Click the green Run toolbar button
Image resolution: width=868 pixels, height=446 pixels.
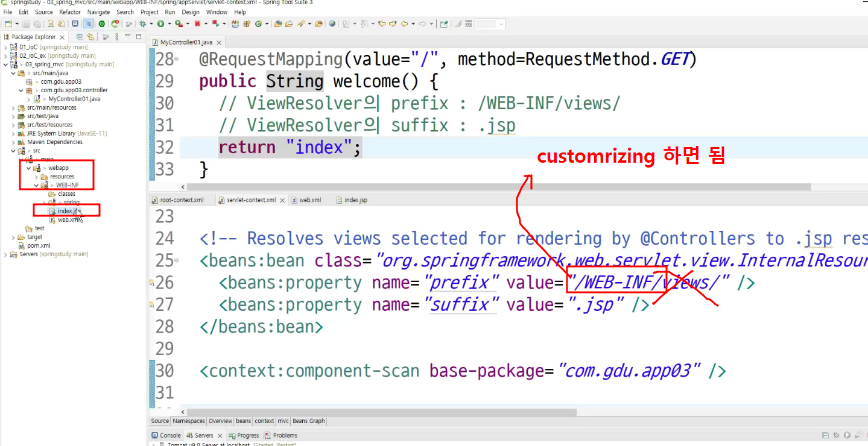[x=160, y=24]
